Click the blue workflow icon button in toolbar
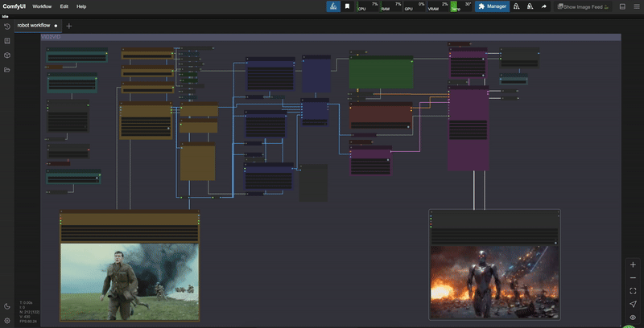Screen dimensions: 644x328 click(x=333, y=6)
